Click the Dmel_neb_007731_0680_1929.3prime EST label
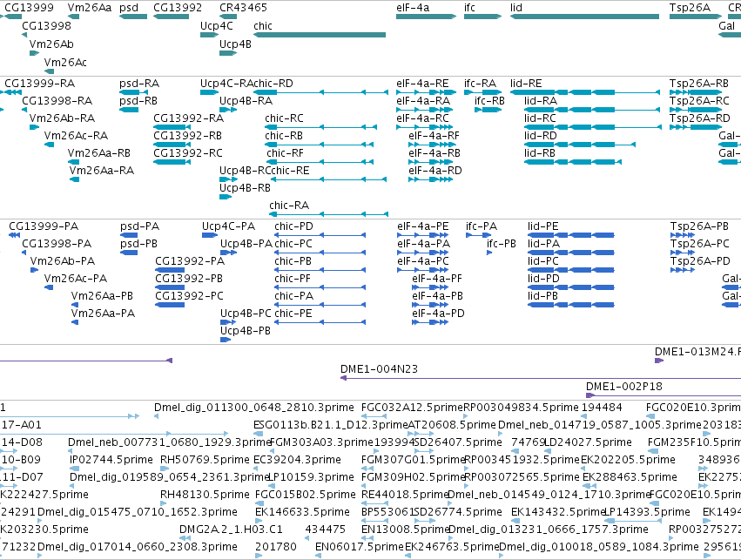 click(x=170, y=442)
